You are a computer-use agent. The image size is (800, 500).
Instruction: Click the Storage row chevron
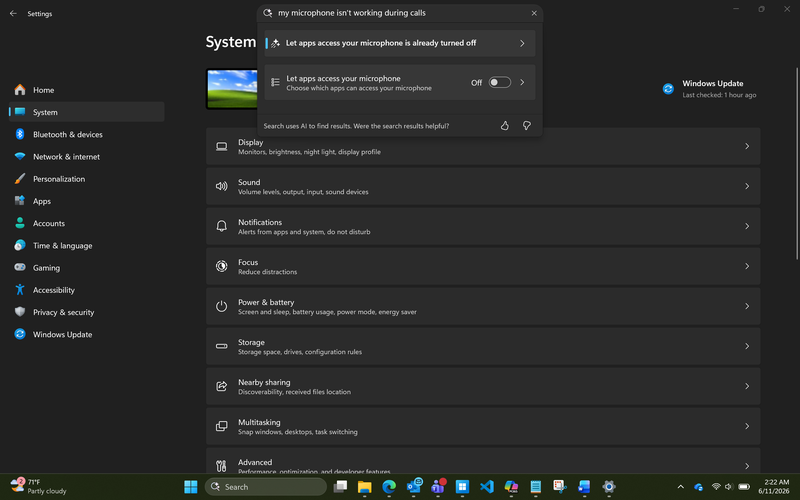(747, 346)
